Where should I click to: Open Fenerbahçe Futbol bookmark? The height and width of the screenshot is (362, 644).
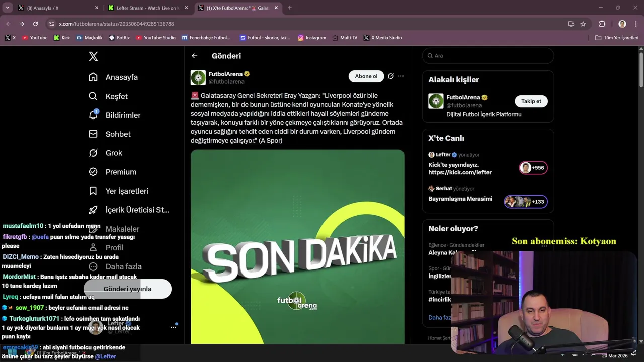[206, 38]
